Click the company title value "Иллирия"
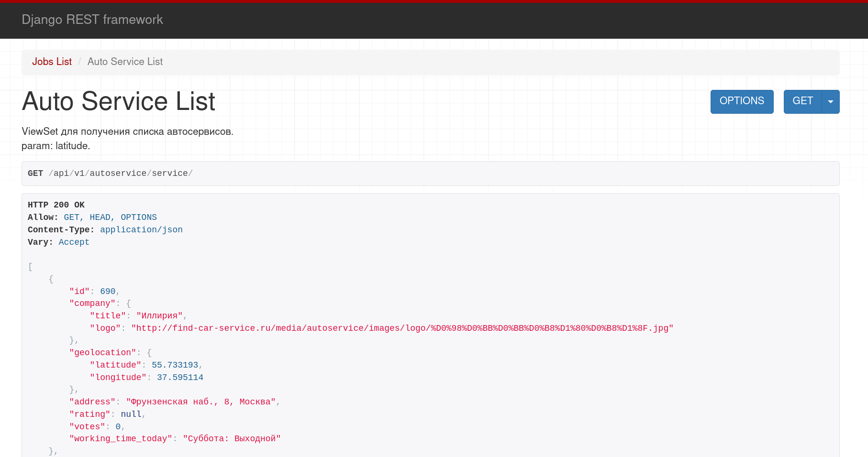The width and height of the screenshot is (868, 457). pos(159,316)
